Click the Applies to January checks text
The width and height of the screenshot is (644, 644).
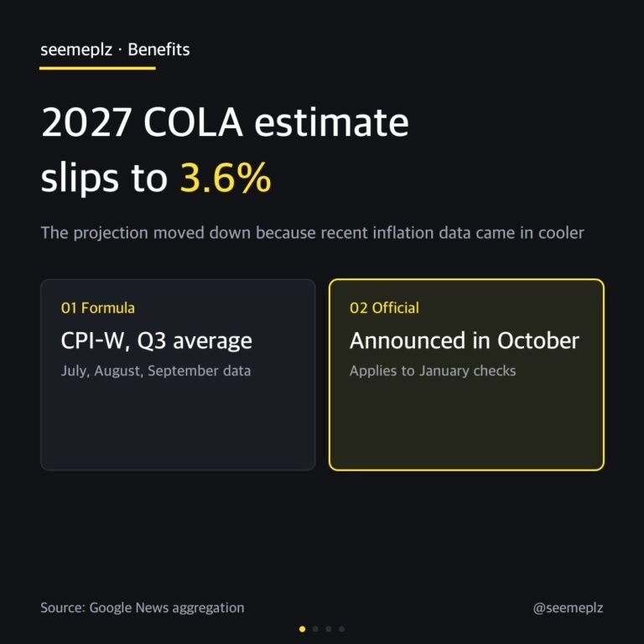click(x=433, y=371)
